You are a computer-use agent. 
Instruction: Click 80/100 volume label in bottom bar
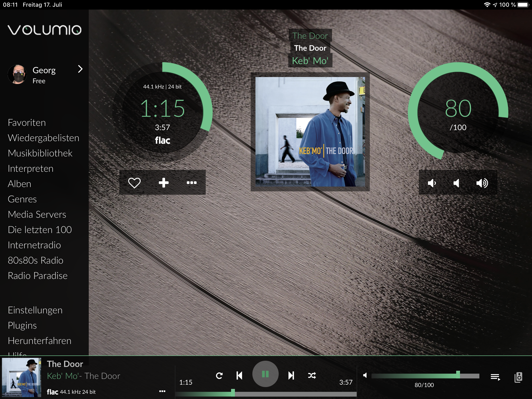coord(424,385)
